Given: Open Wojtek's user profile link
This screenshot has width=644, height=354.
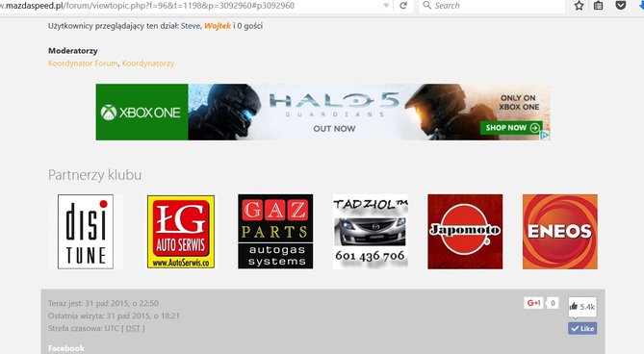Looking at the screenshot, I should click(x=218, y=26).
